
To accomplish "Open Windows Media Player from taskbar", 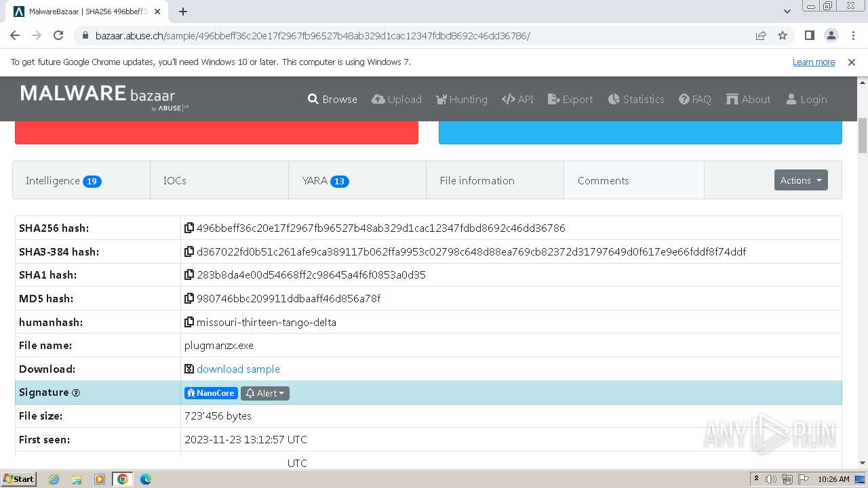I will (100, 479).
